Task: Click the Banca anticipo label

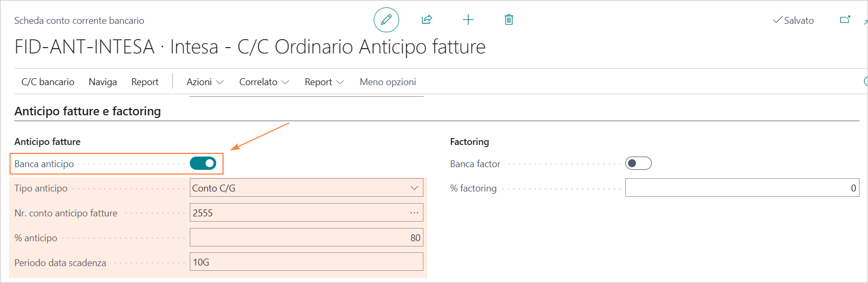Action: (44, 164)
